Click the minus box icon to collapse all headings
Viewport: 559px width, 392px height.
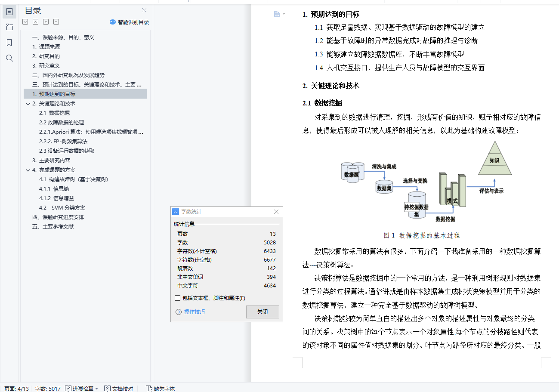click(56, 22)
